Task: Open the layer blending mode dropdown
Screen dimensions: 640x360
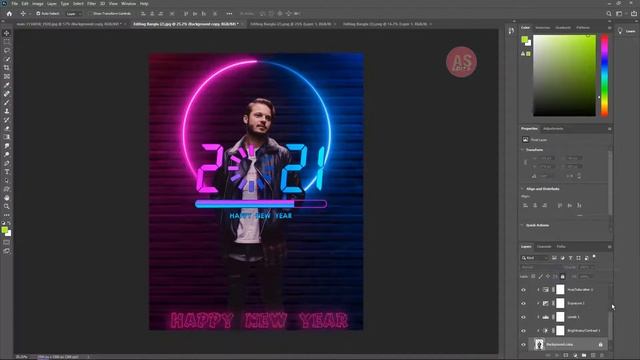Action: pyautogui.click(x=541, y=267)
